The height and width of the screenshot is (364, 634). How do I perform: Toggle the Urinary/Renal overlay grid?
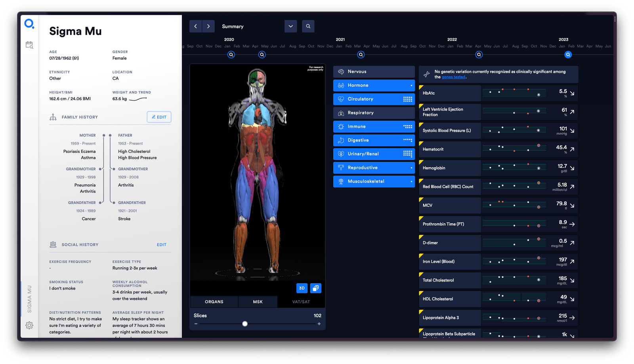point(409,154)
